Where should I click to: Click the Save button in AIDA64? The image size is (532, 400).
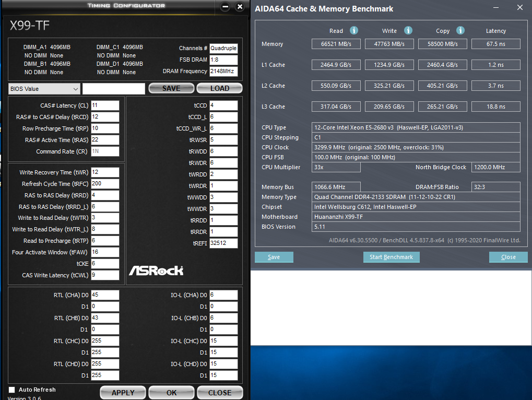coord(274,257)
